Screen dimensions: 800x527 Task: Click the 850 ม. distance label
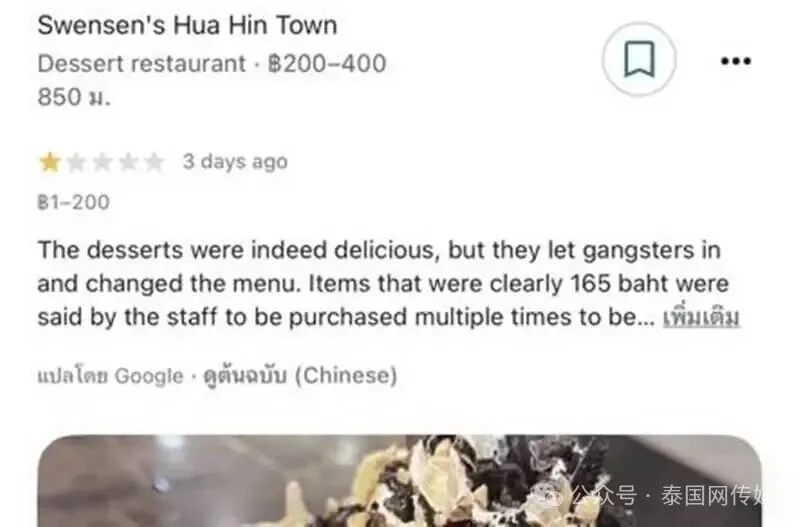[x=74, y=97]
